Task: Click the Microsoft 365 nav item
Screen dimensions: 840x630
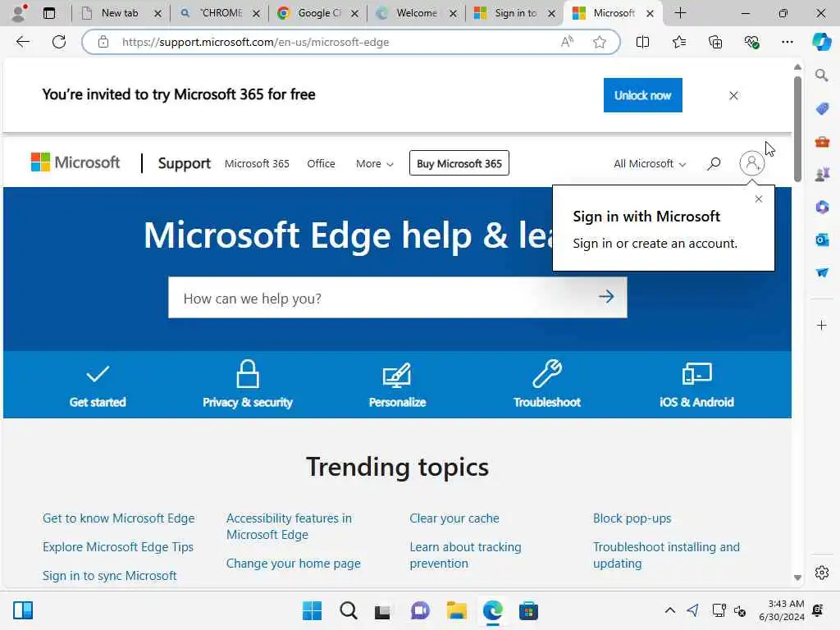Action: coord(257,163)
